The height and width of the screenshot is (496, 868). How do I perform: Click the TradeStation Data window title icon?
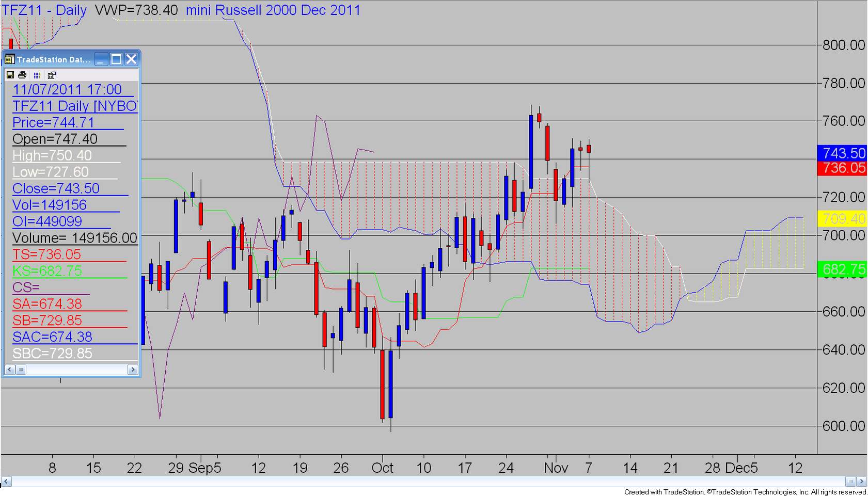coord(9,59)
